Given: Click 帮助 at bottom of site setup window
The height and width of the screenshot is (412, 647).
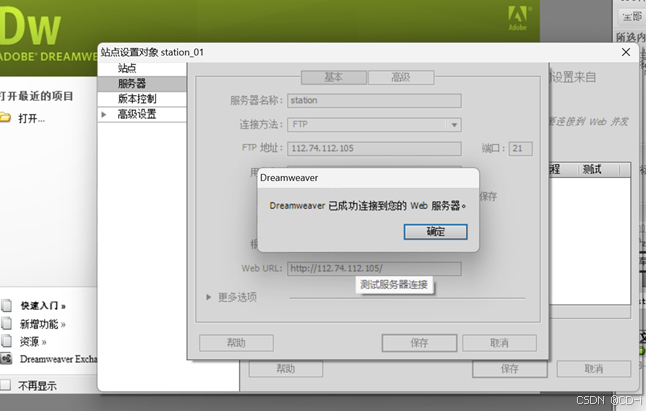Looking at the screenshot, I should [x=286, y=369].
